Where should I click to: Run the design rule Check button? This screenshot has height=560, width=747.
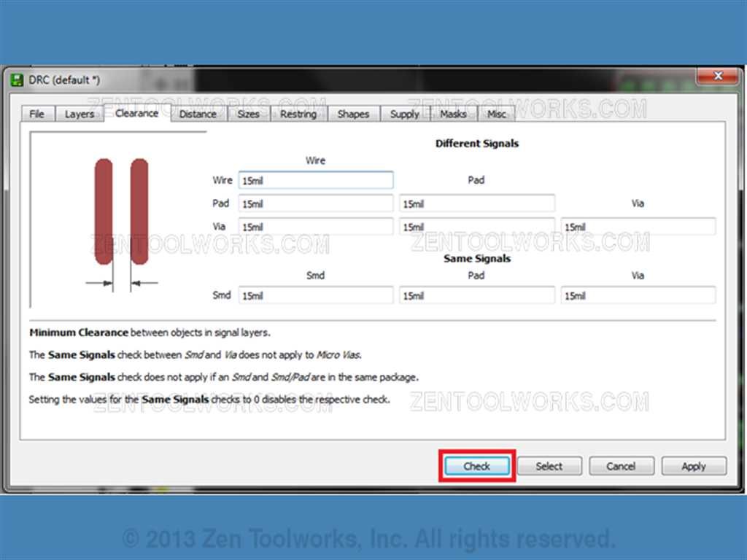click(477, 466)
